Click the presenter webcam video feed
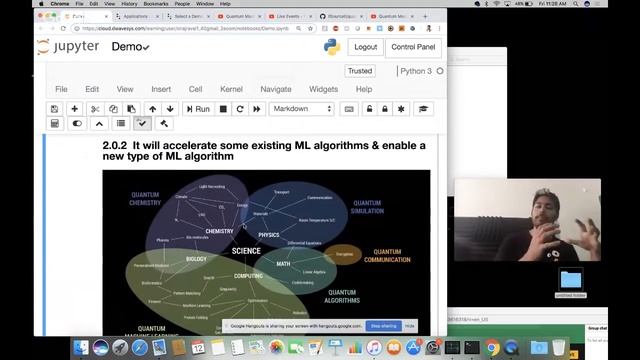This screenshot has height=360, width=640. pyautogui.click(x=527, y=220)
